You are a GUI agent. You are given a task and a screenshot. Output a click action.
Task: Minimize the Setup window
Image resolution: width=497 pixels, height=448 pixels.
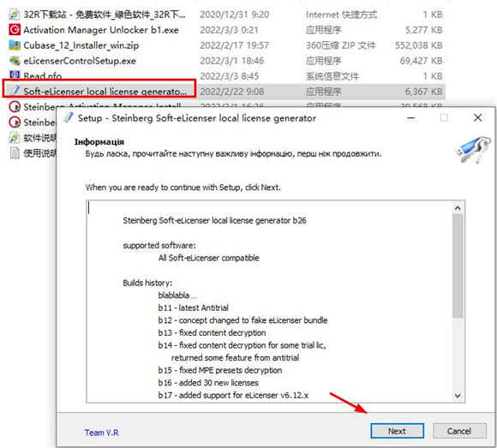click(x=411, y=118)
